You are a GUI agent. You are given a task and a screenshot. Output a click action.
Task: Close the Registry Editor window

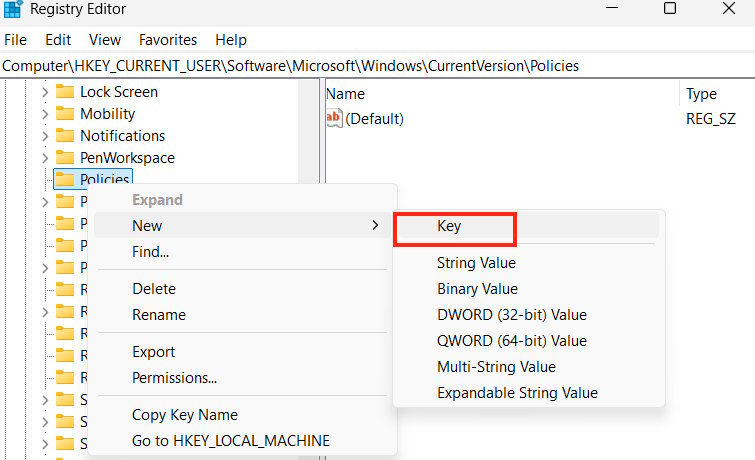click(729, 8)
